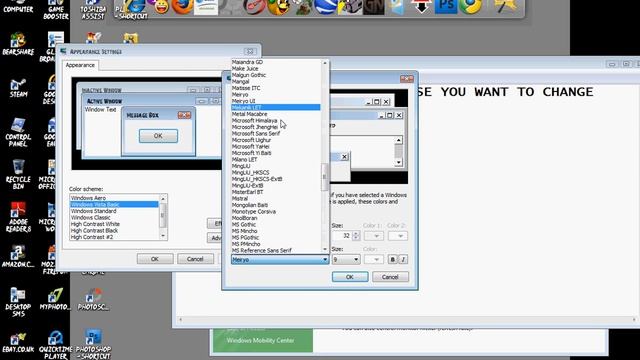Screen dimensions: 640x360
Task: Open the Color 2 dropdown
Action: (398, 236)
